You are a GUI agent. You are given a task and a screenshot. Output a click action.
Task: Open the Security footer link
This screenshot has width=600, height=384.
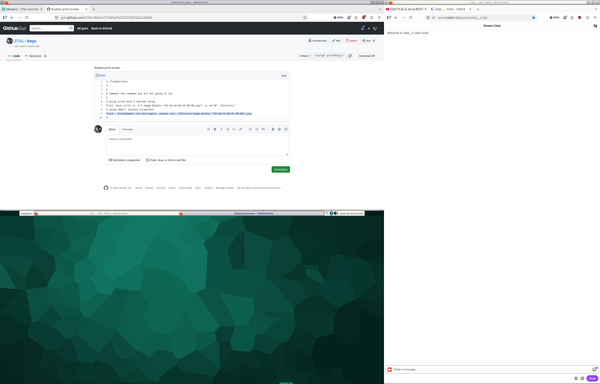[161, 188]
